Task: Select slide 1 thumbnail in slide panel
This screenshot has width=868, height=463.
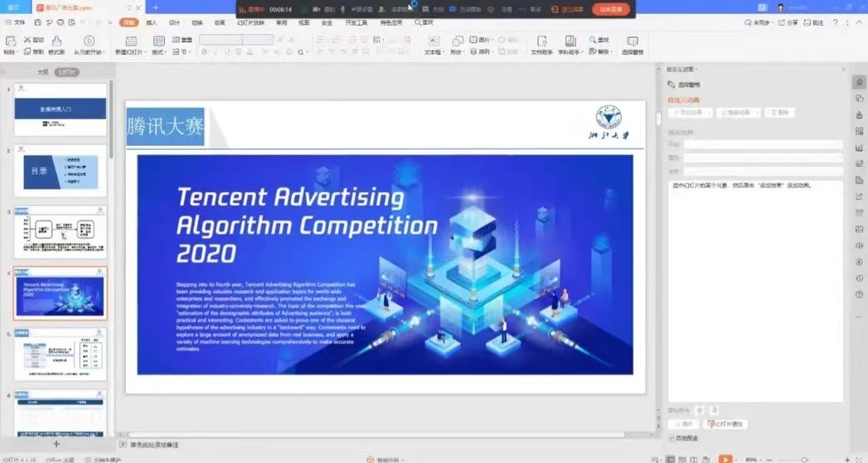Action: pos(61,109)
